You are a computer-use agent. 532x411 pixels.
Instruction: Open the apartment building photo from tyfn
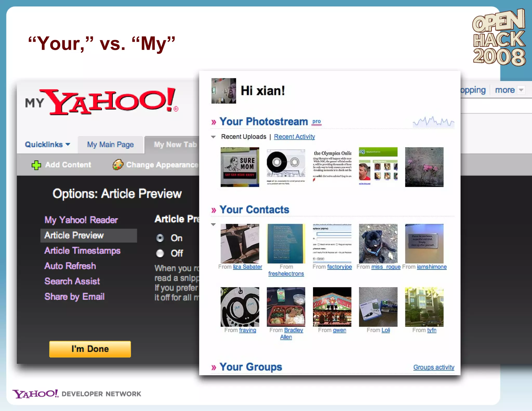point(424,307)
